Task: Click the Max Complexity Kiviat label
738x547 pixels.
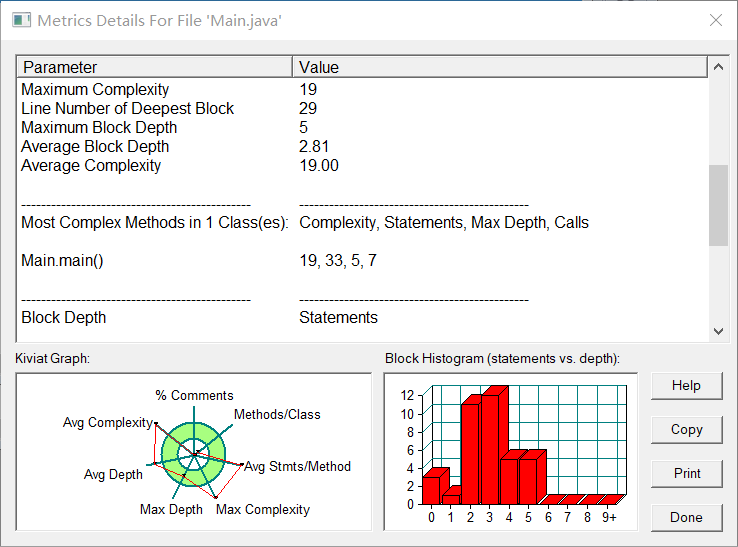Action: tap(263, 509)
